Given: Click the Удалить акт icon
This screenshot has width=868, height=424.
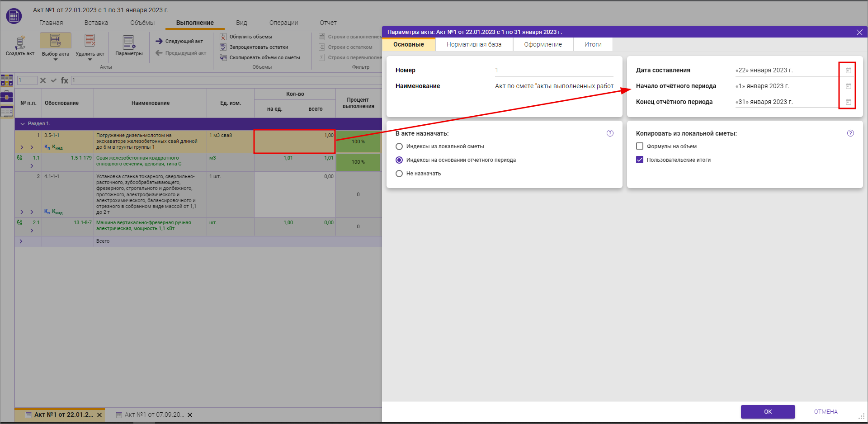Looking at the screenshot, I should click(90, 42).
